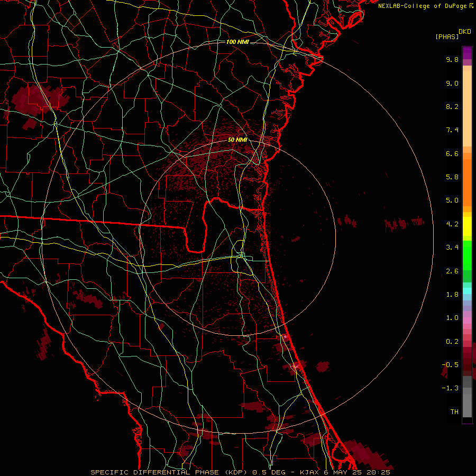Pick the bright green band of the color scale
Image resolution: width=476 pixels, height=476 pixels.
467,255
